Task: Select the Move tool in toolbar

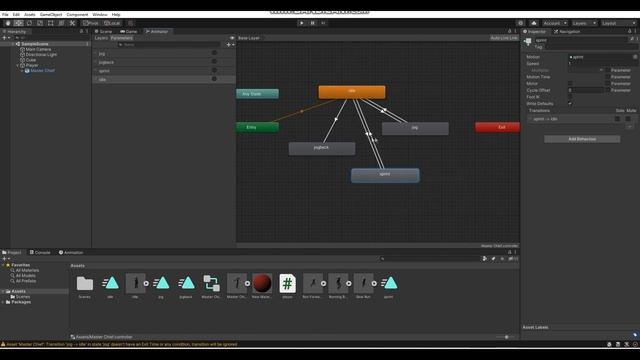Action: click(18, 23)
